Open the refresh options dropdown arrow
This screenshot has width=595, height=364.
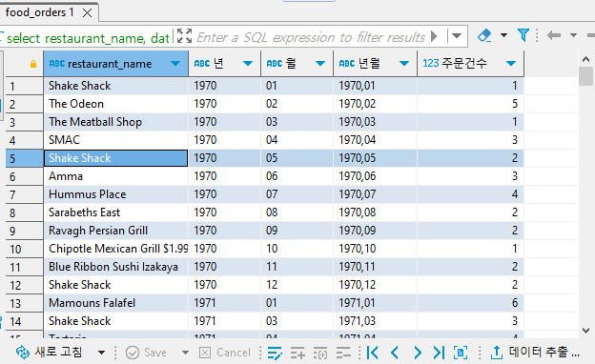101,353
